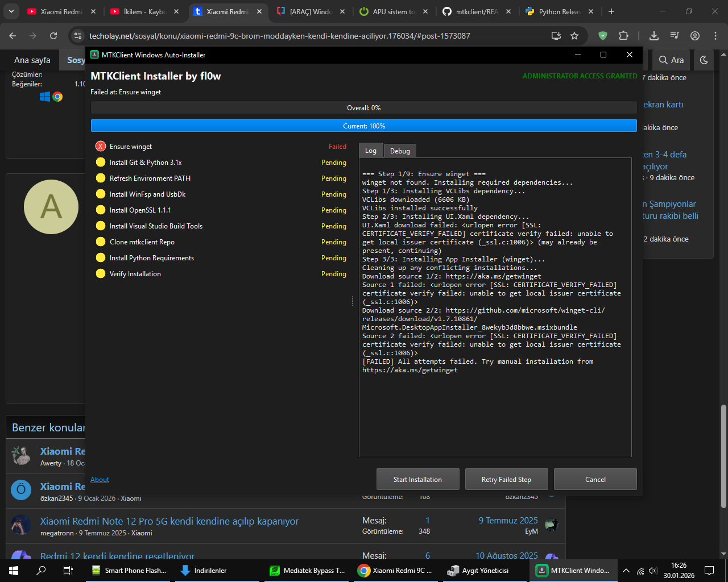Select the Install Python Requirements step
This screenshot has height=582, width=728.
221,258
